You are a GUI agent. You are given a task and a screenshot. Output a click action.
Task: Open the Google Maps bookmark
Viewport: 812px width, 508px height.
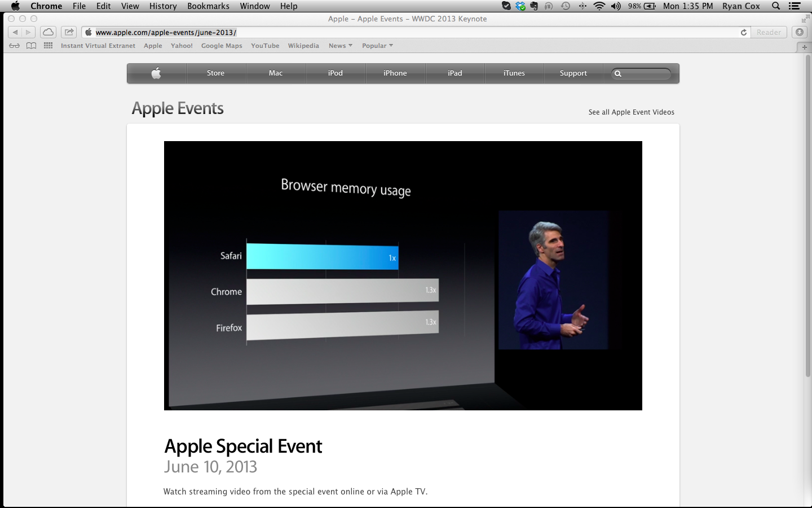[222, 46]
